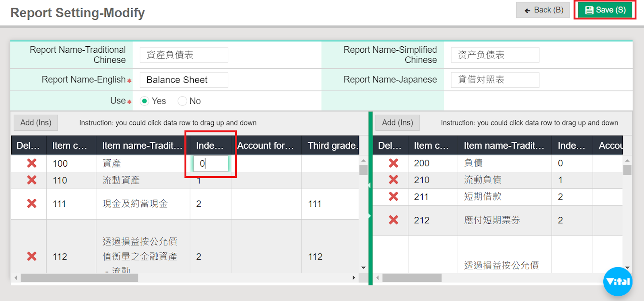Viewport: 644px width, 301px height.
Task: Open the Vital chat bubble icon
Action: 617,282
